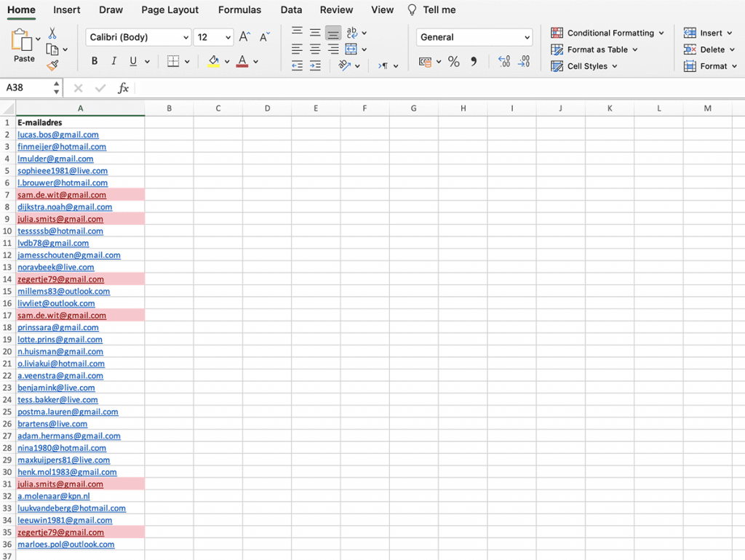Apply Percent Style to the cell
Viewport: 745px width, 560px height.
[x=454, y=62]
